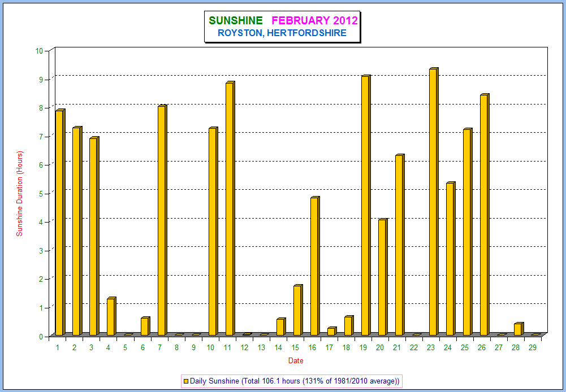Screen dimensions: 566x392
Task: Select the short bar for date 28
Action: point(519,329)
